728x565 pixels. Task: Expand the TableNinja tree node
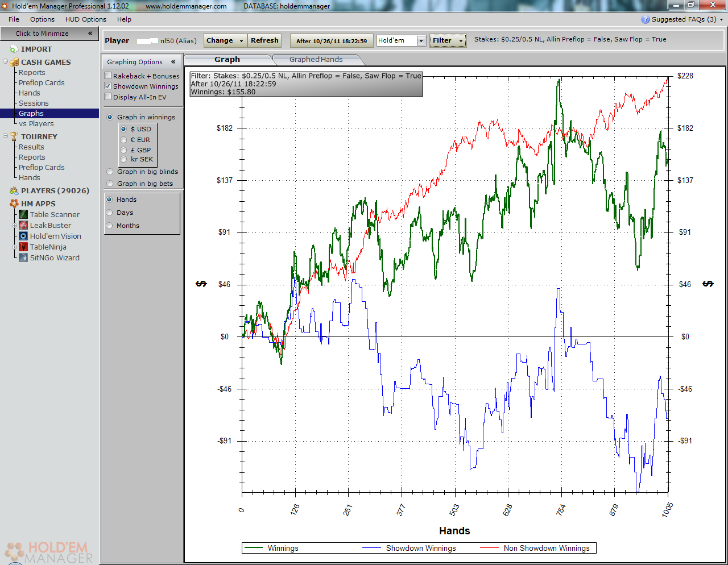pos(14,247)
